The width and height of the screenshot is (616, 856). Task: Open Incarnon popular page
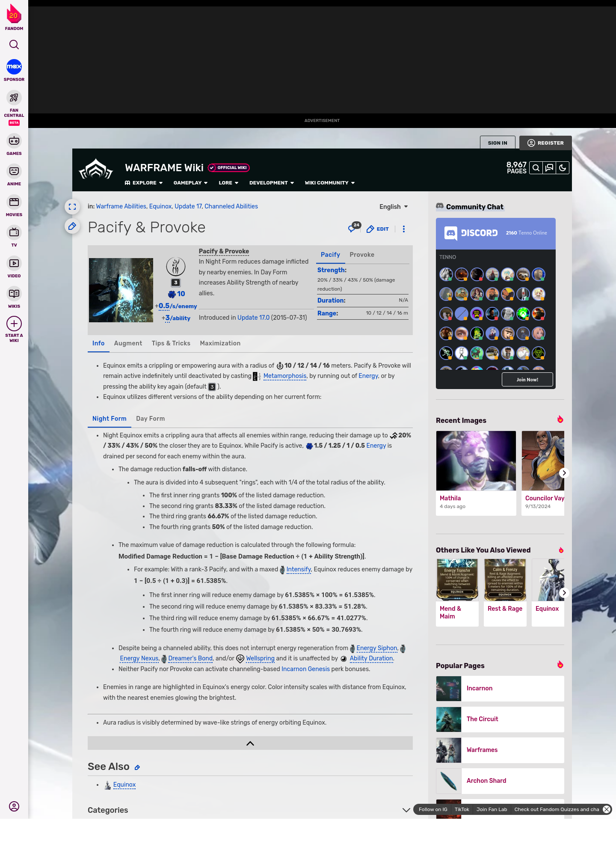pyautogui.click(x=500, y=689)
